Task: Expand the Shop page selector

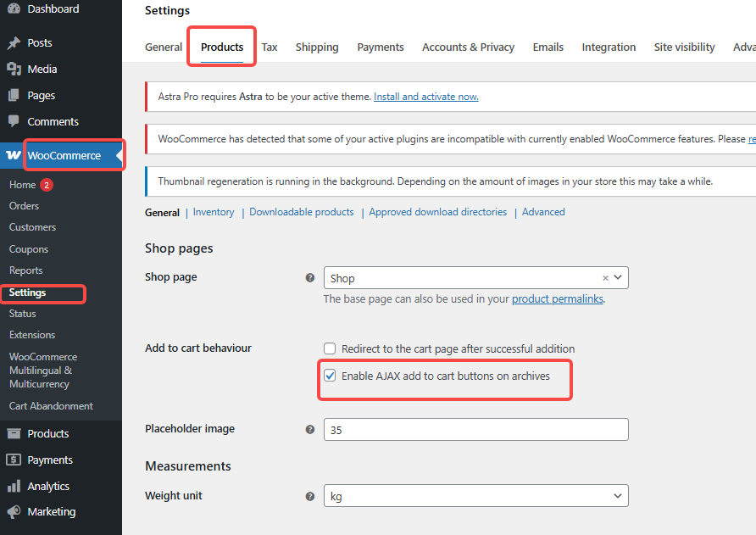Action: click(x=618, y=277)
